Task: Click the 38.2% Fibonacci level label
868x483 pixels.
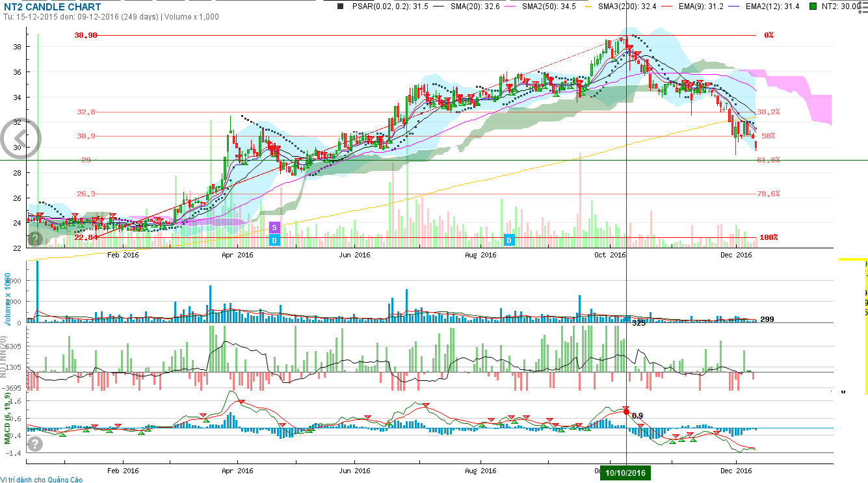Action: [x=769, y=112]
